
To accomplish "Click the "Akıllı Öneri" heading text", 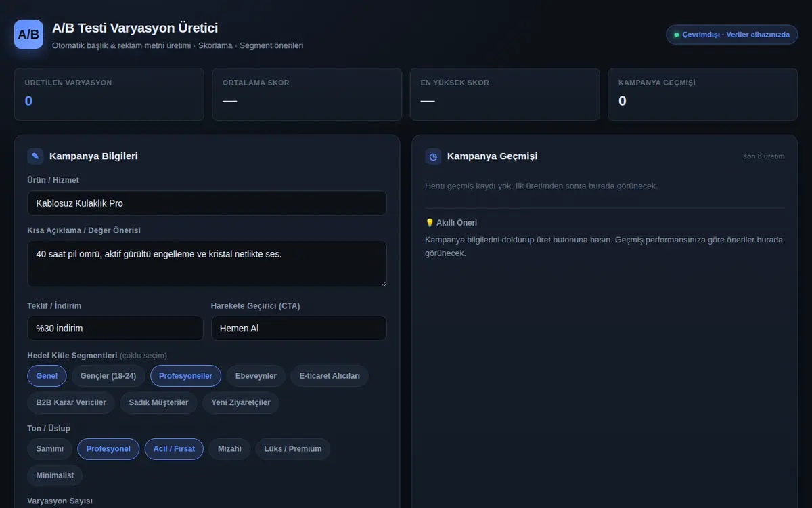I will [457, 223].
